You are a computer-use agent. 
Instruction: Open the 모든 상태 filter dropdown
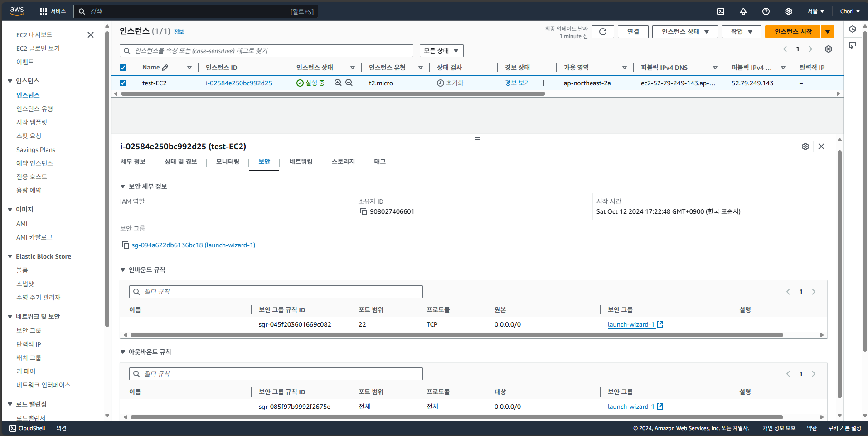[x=441, y=51]
